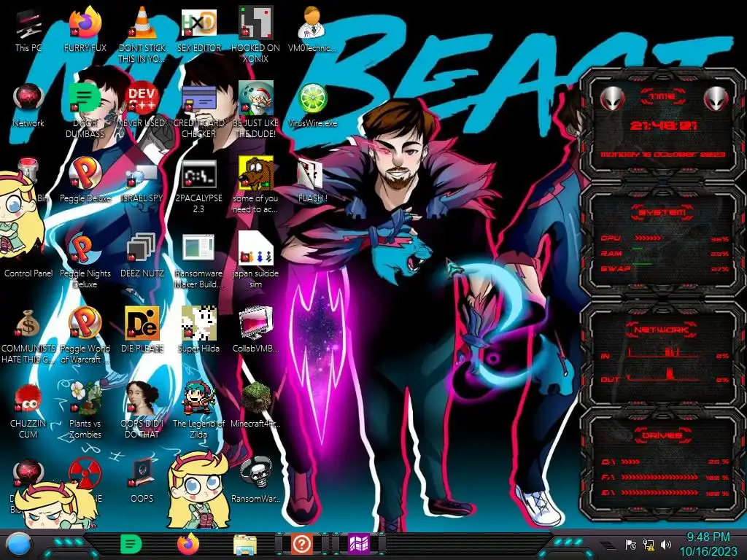
Task: Click the F:\ drive usage bar
Action: click(x=659, y=477)
